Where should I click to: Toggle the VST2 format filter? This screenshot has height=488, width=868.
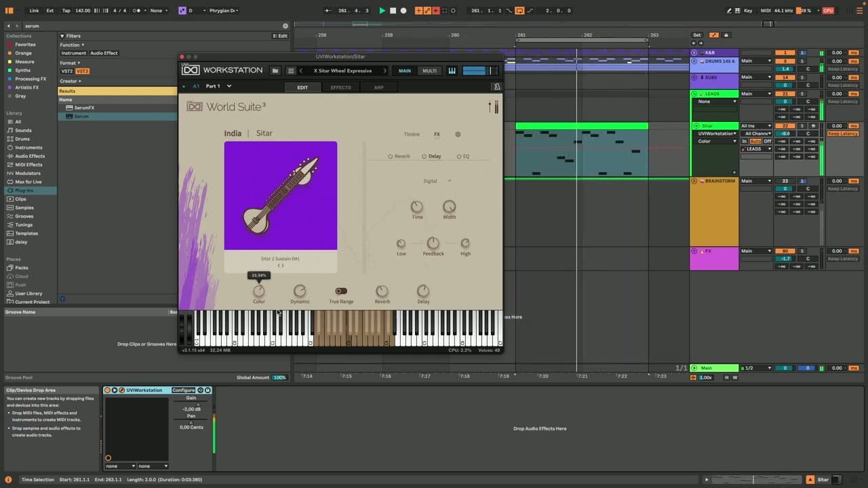[67, 71]
